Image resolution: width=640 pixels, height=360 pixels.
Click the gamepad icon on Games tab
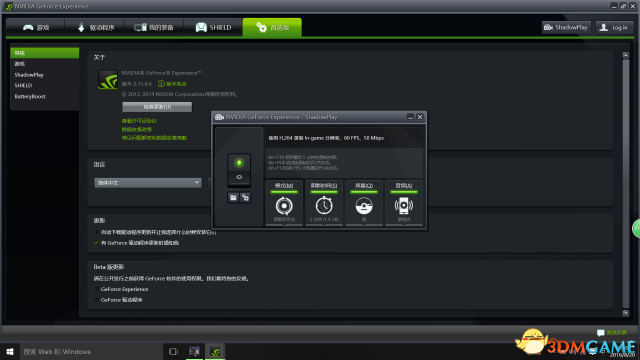point(28,27)
